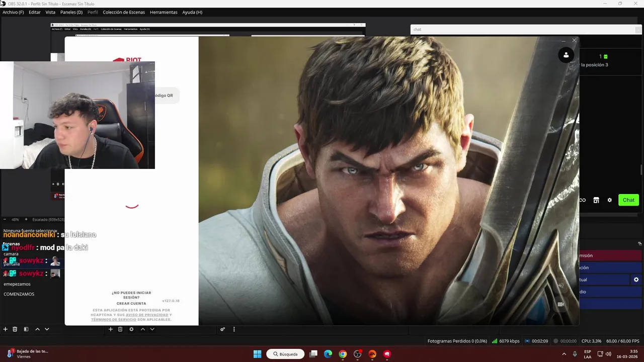Open Google Chrome from the taskbar
The width and height of the screenshot is (644, 362).
point(343,354)
